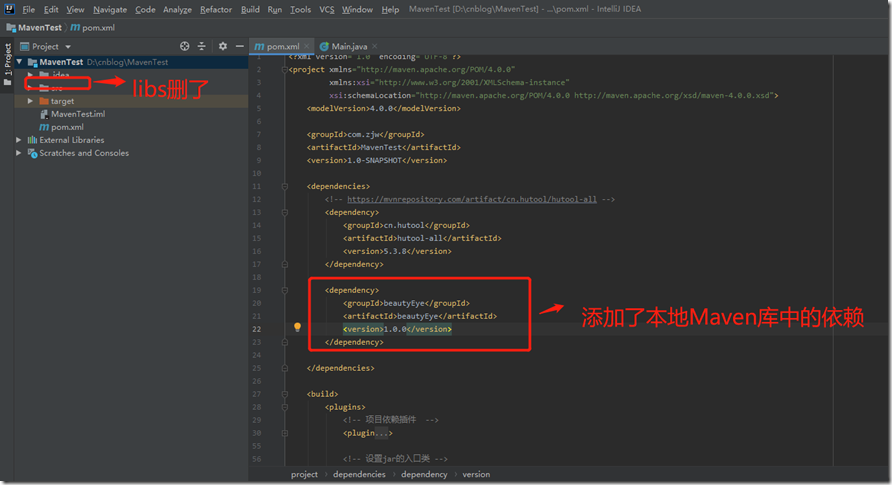Viewport: 892px width, 485px height.
Task: Open the File menu
Action: click(28, 9)
